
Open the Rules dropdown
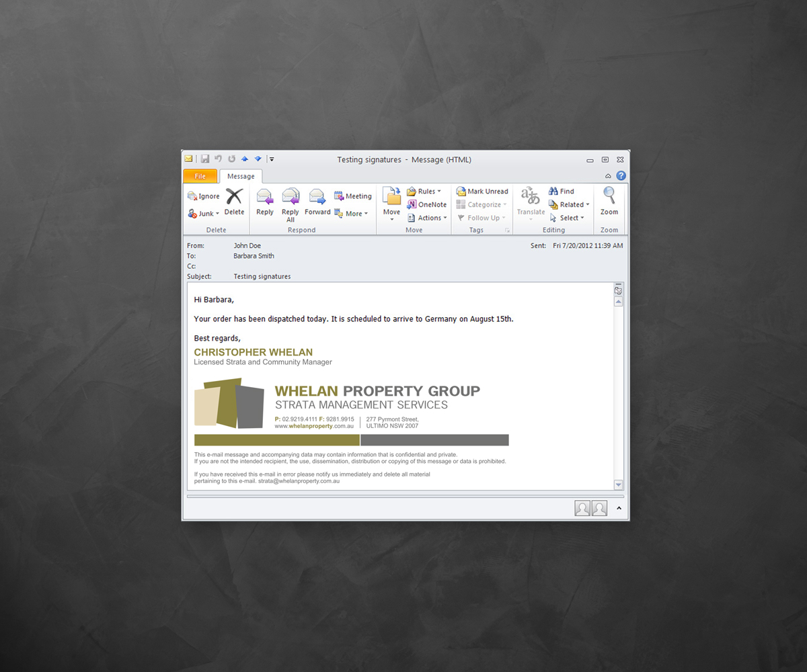[x=424, y=192]
